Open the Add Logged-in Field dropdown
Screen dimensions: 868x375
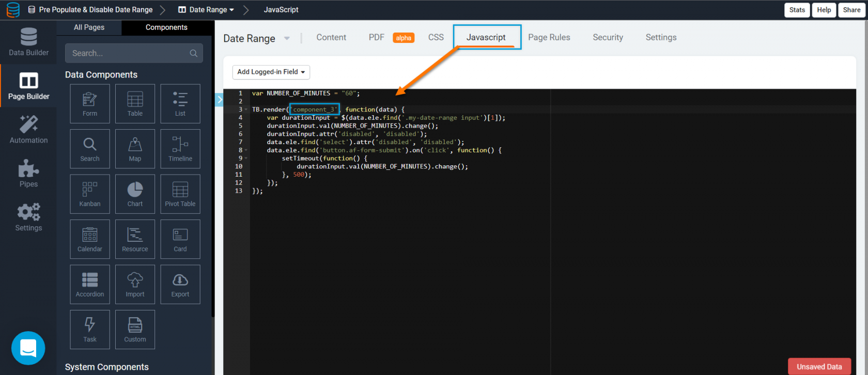tap(271, 72)
